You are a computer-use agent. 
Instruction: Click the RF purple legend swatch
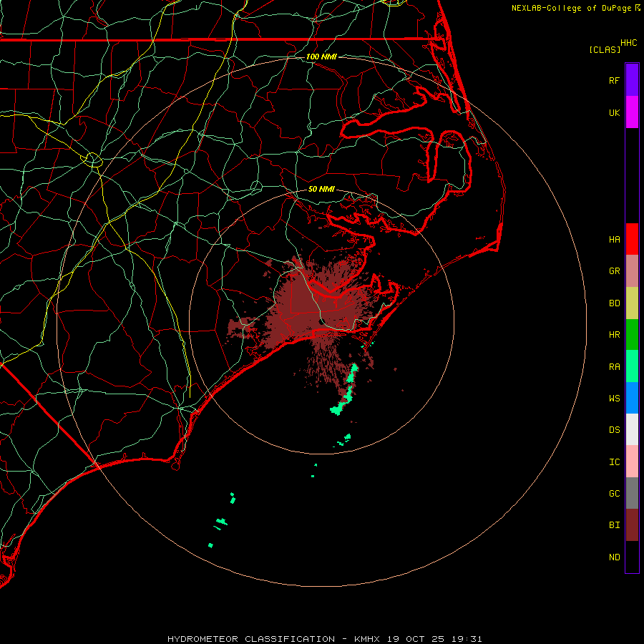632,80
